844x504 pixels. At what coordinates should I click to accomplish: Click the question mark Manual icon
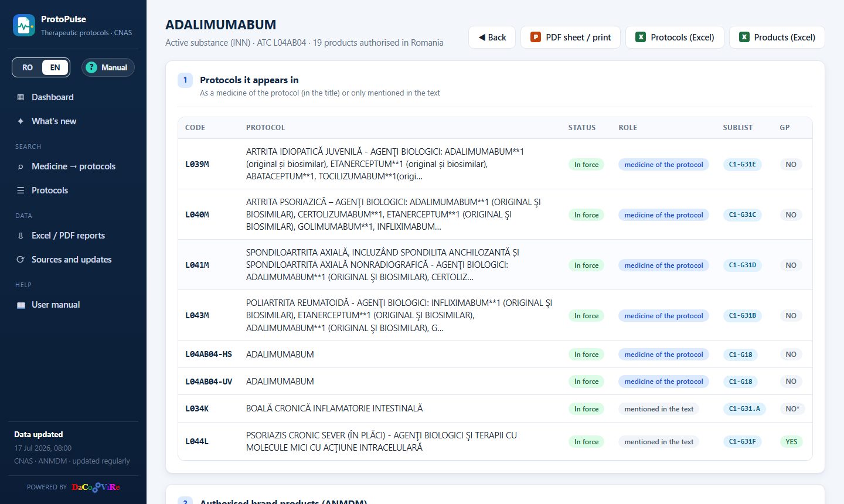click(x=91, y=67)
